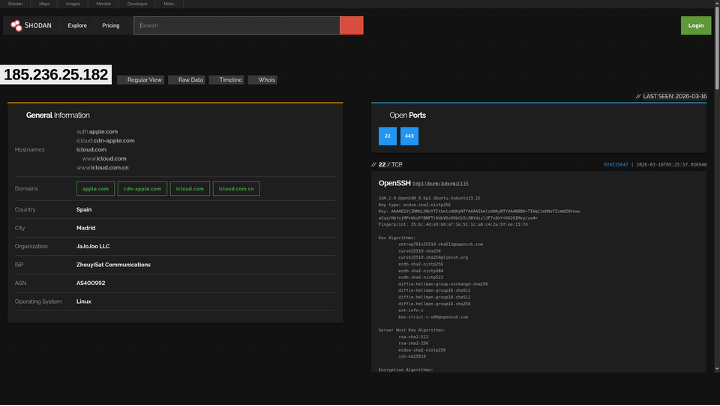
Task: Select the apple.com domain tag
Action: coord(95,188)
